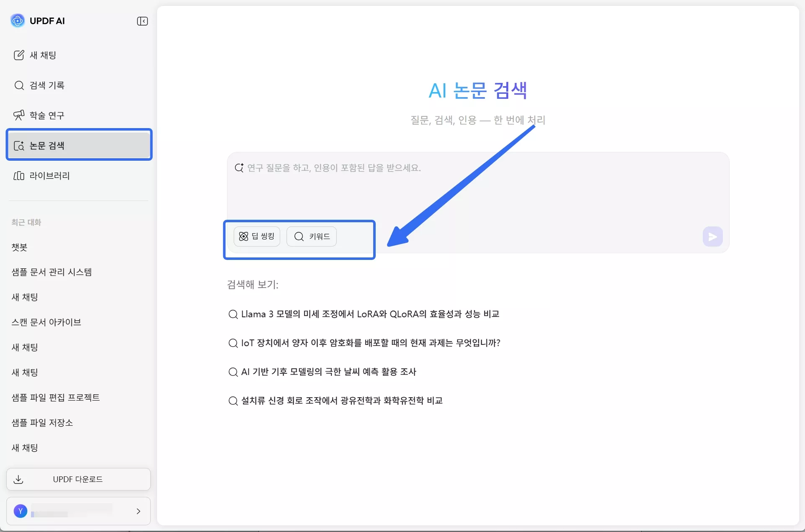Open the 챗봇 recent conversation

pyautogui.click(x=19, y=247)
